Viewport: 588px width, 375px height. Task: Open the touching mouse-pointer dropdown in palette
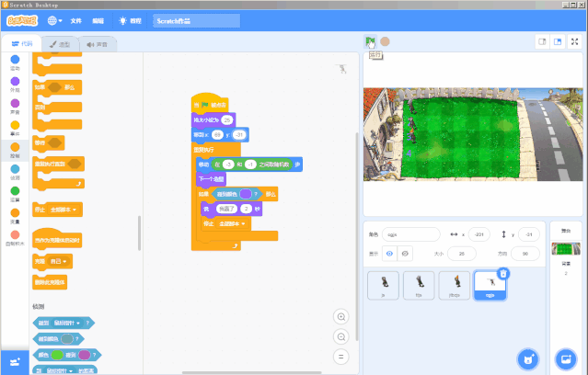click(67, 323)
